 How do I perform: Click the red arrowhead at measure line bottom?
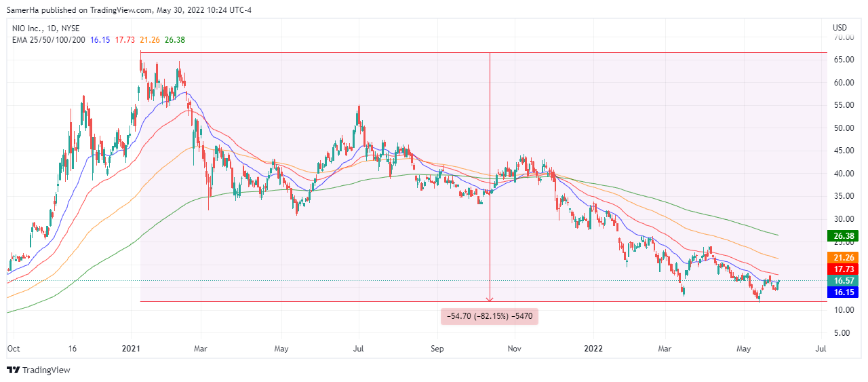click(490, 297)
